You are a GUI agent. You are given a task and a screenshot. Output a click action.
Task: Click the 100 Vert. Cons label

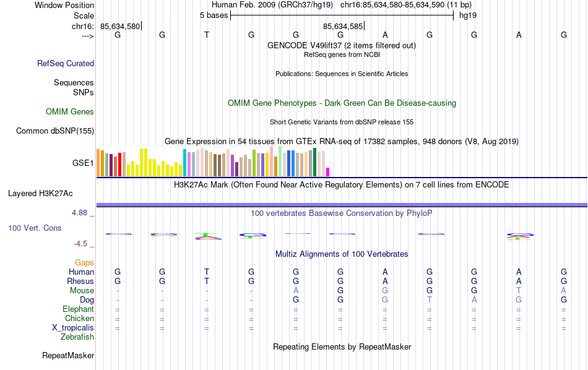click(x=35, y=228)
